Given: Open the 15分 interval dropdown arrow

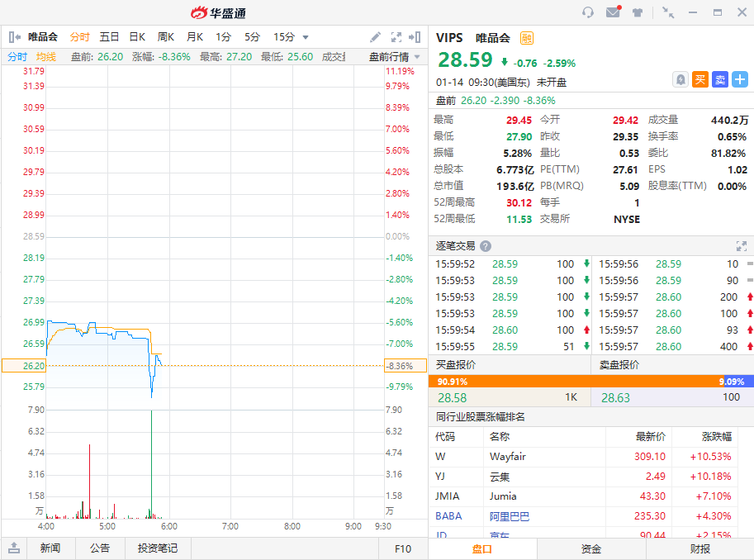Looking at the screenshot, I should 306,37.
